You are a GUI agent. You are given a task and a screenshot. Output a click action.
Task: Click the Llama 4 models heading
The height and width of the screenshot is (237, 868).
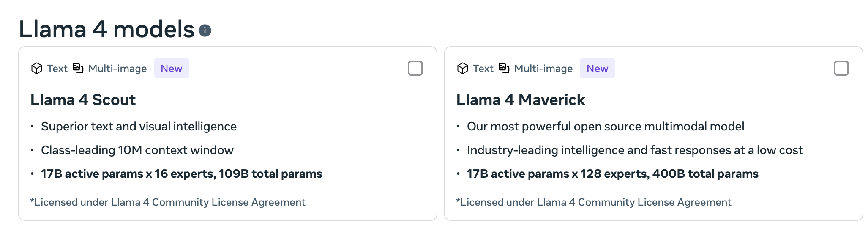tap(106, 30)
